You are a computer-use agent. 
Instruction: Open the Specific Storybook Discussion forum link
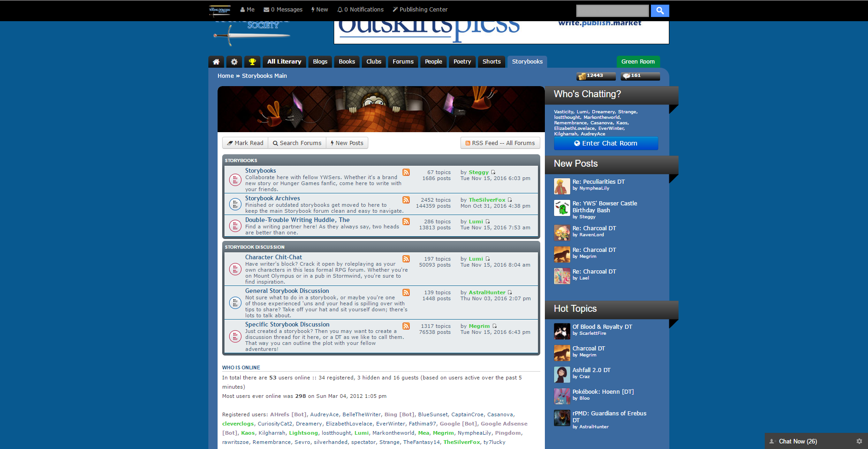(x=287, y=325)
